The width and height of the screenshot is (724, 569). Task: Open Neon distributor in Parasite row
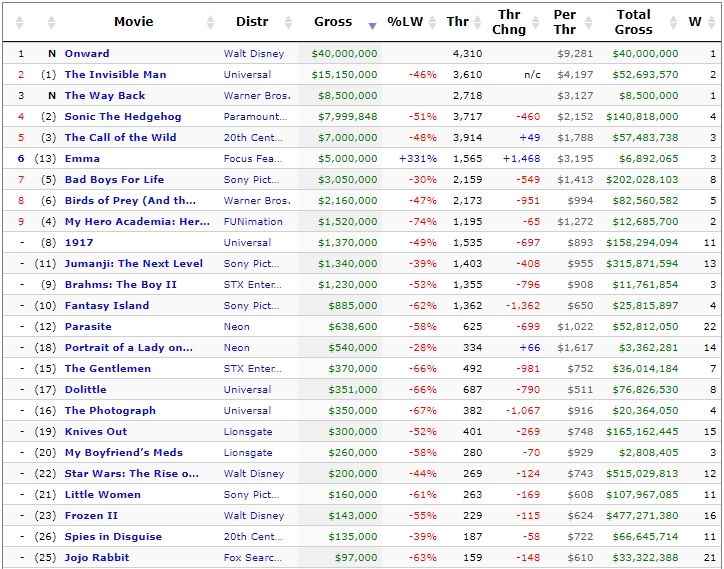click(x=237, y=327)
